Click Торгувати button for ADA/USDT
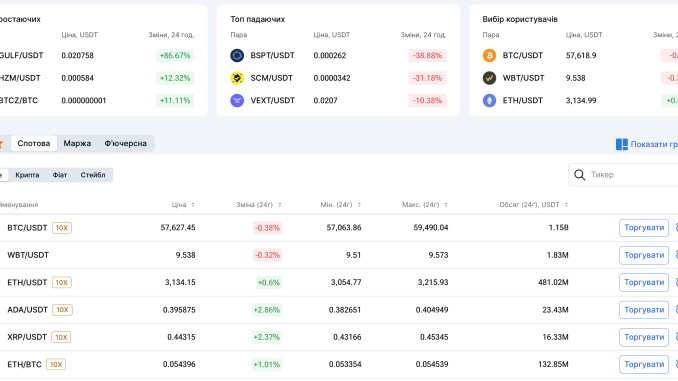The width and height of the screenshot is (678, 381). pos(644,310)
